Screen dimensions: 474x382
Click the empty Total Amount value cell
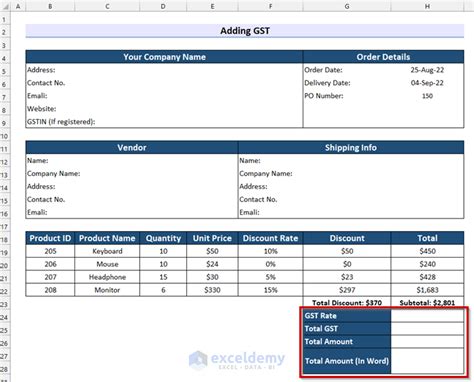(x=427, y=342)
